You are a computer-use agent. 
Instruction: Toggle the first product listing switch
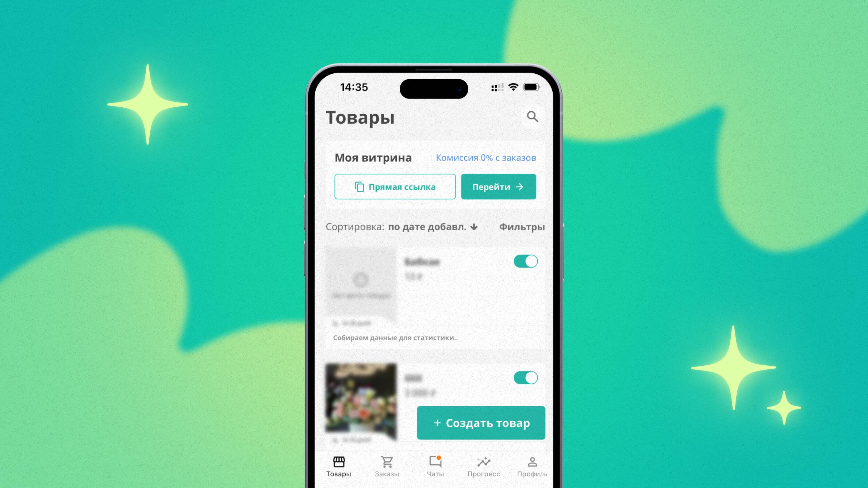click(525, 261)
